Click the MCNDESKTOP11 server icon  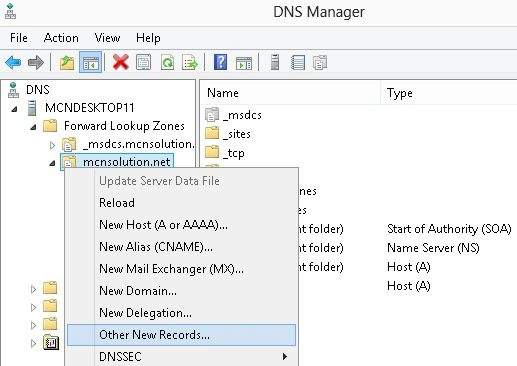click(32, 108)
